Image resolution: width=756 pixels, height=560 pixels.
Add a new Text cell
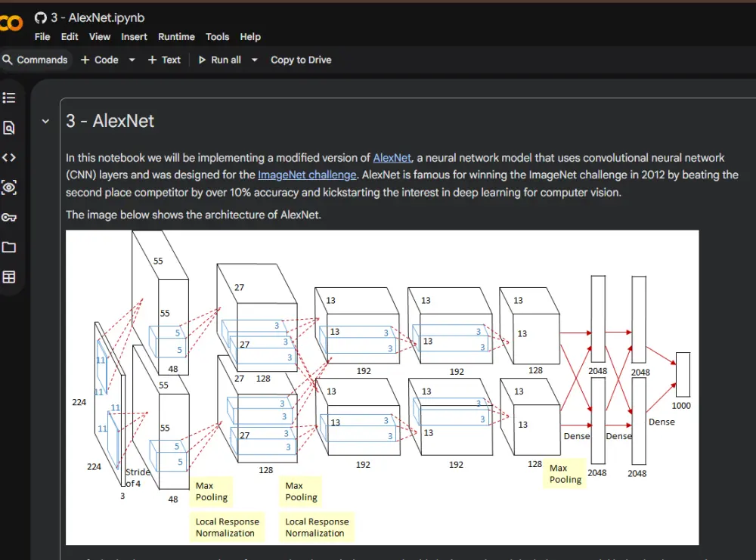pyautogui.click(x=164, y=60)
